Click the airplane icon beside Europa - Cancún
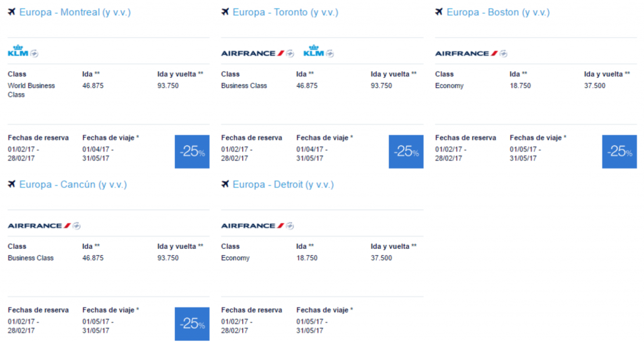644x342 pixels. [11, 184]
